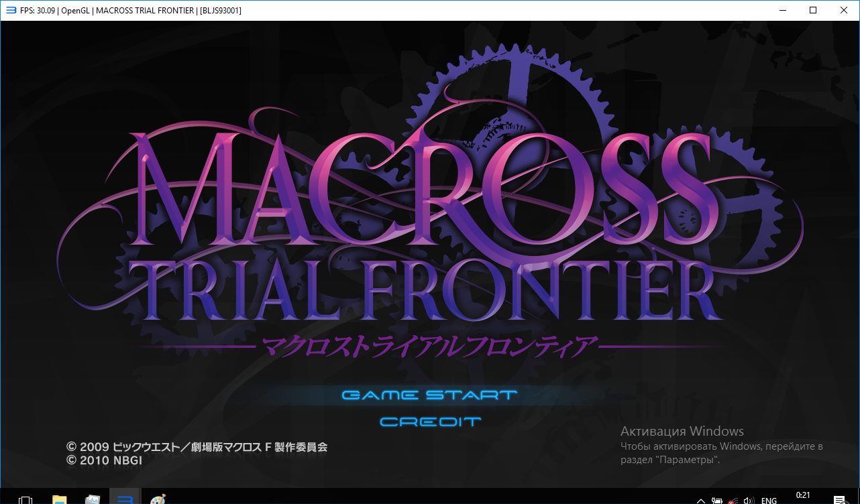Open File Explorer from the taskbar
860x504 pixels.
tap(60, 500)
